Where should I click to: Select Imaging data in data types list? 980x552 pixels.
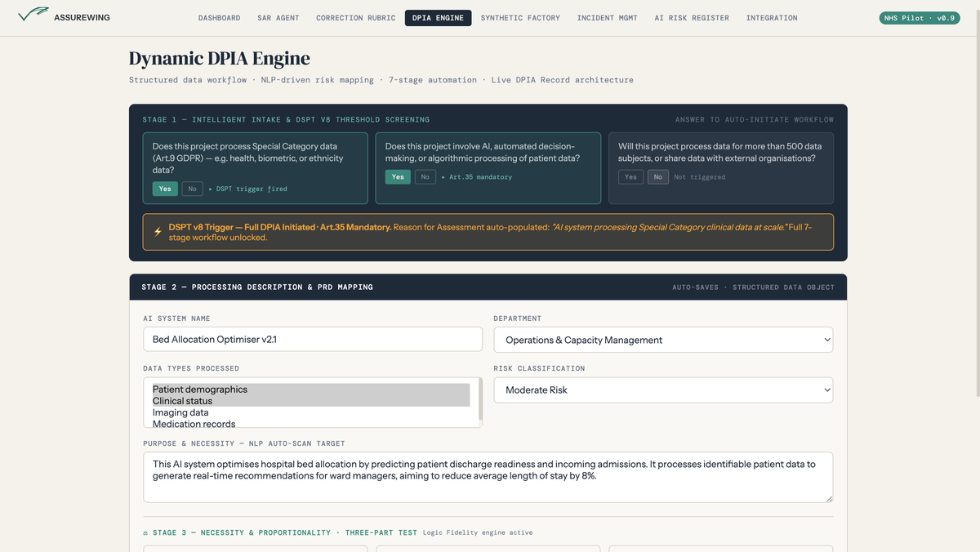click(310, 412)
